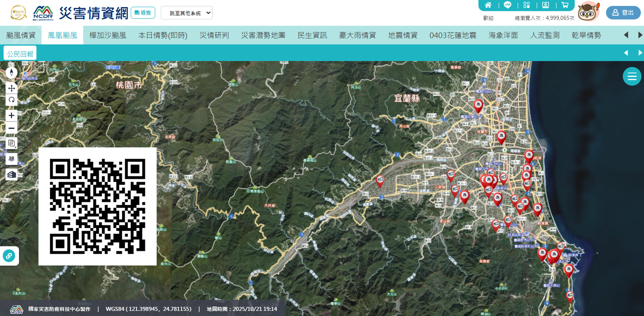Click WGS84 coordinates text in footer
This screenshot has width=644, height=316.
point(149,309)
